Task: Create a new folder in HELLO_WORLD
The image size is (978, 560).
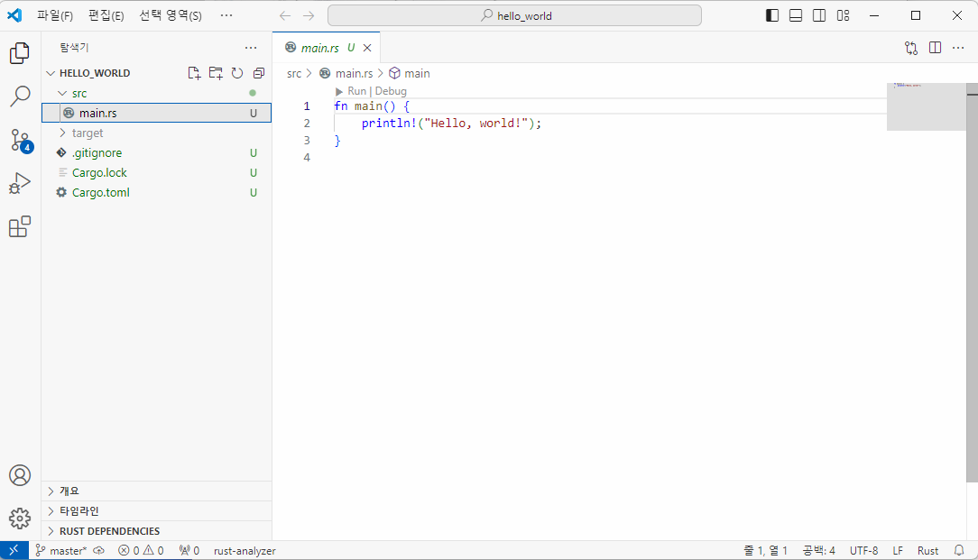Action: pos(216,73)
